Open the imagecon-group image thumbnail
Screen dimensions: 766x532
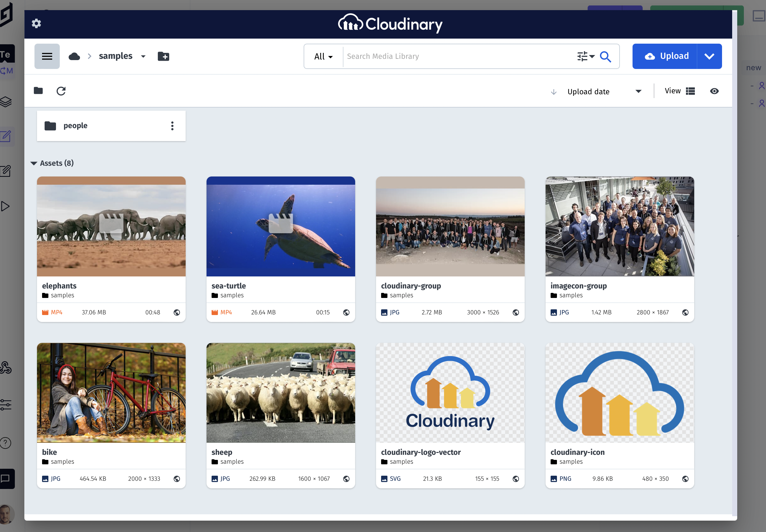click(620, 226)
